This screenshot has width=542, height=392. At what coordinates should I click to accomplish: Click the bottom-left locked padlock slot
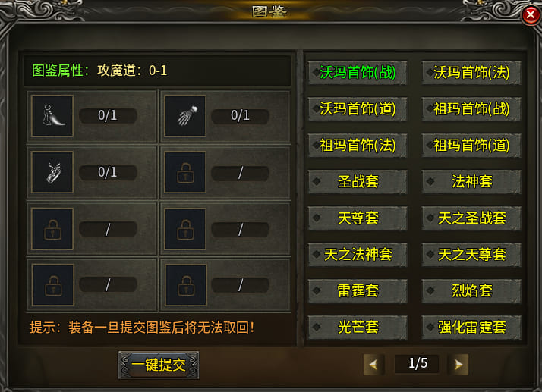[52, 285]
